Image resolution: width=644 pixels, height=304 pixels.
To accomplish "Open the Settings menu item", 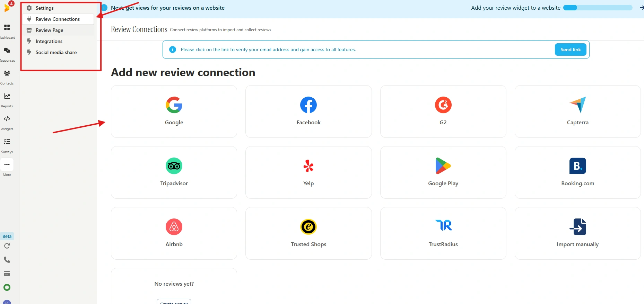I will click(58, 8).
